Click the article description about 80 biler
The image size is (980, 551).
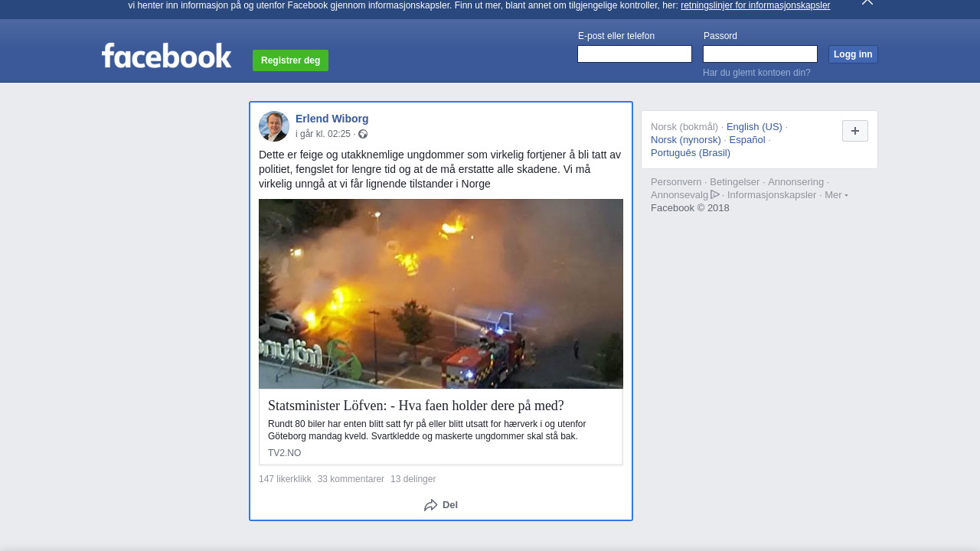[x=427, y=430]
